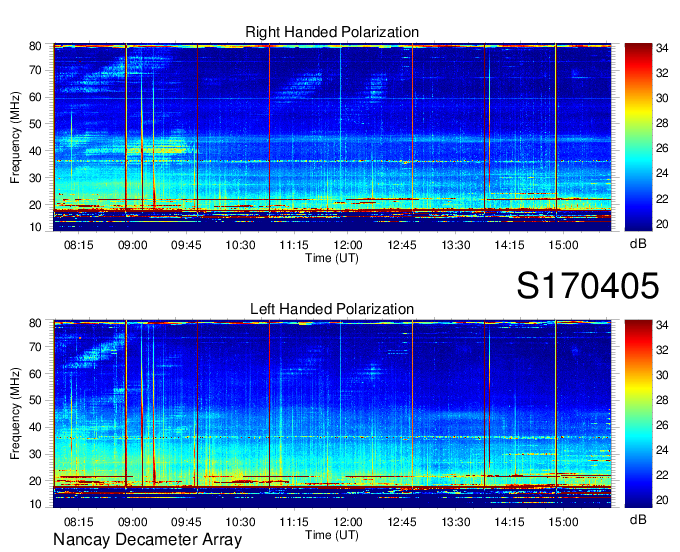Image resolution: width=680 pixels, height=552 pixels.
Task: Click the S170405 label
Action: [588, 286]
